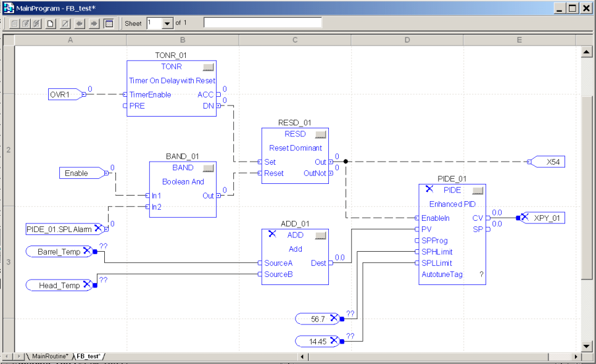
Task: Click the OutNot pin on RESD
Action: (331, 173)
